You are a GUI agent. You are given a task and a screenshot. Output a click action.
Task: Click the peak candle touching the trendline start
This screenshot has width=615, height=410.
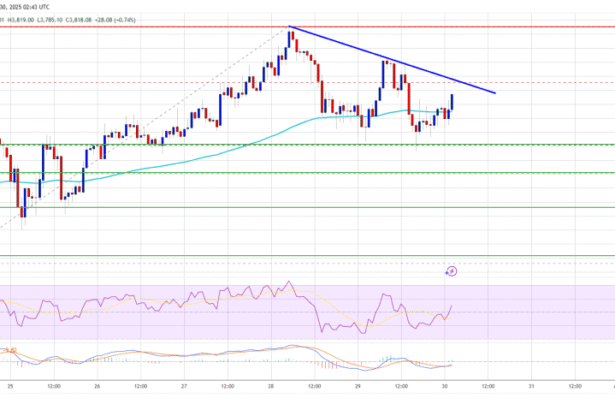click(290, 38)
